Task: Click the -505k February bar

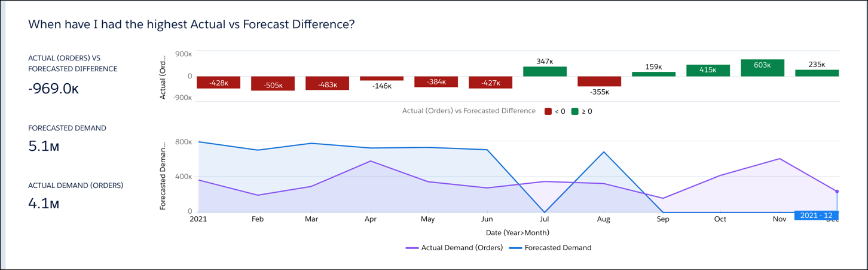Action: [273, 84]
